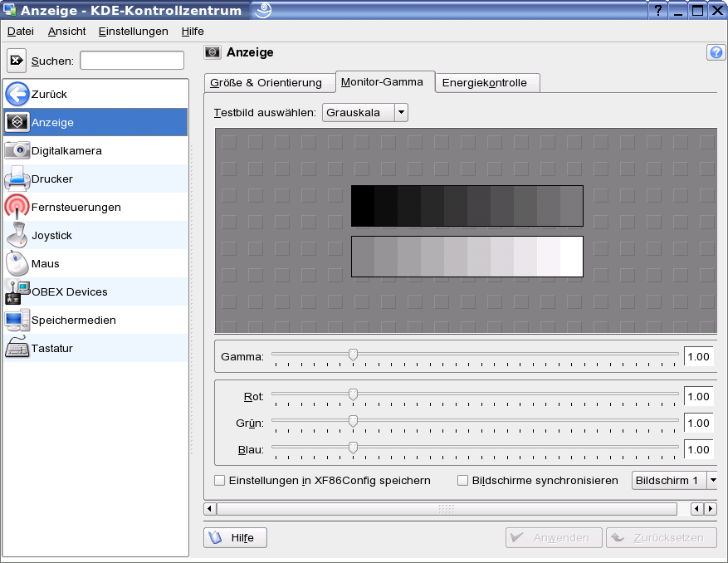
Task: Select the Digitalkamera camera icon
Action: click(17, 150)
